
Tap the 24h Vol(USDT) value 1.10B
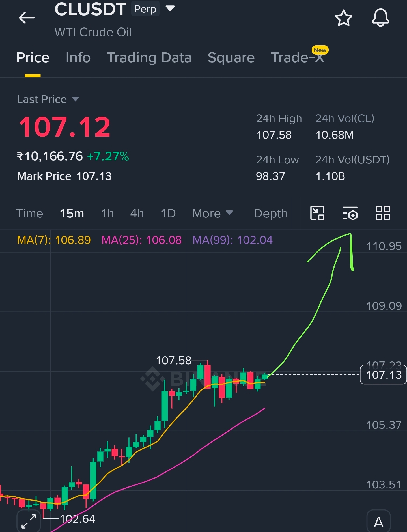coord(330,176)
